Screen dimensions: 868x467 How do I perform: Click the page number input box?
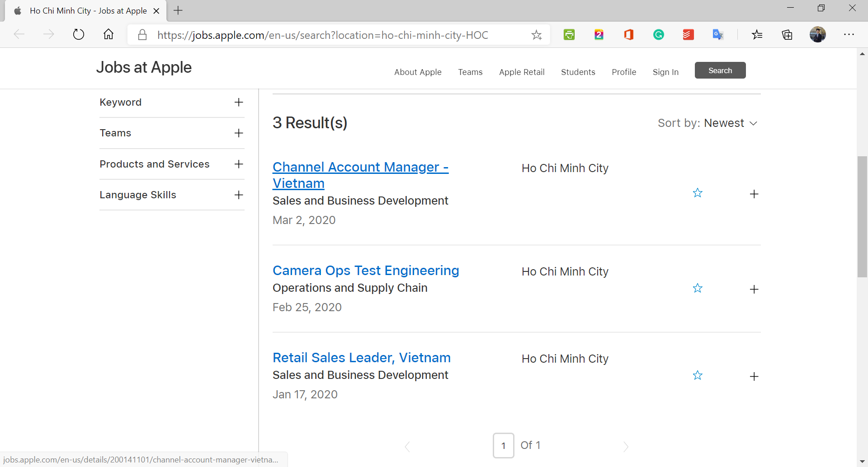503,446
